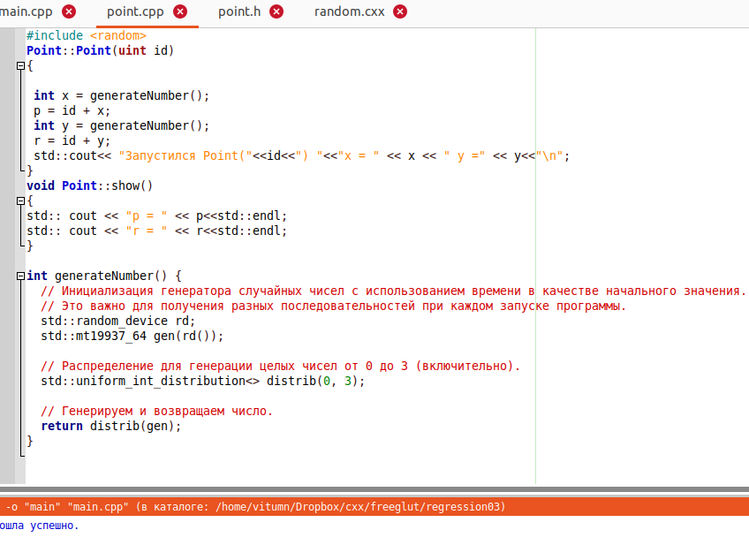The image size is (749, 560).
Task: Click the line 'r = id + y;'
Action: pyautogui.click(x=72, y=141)
